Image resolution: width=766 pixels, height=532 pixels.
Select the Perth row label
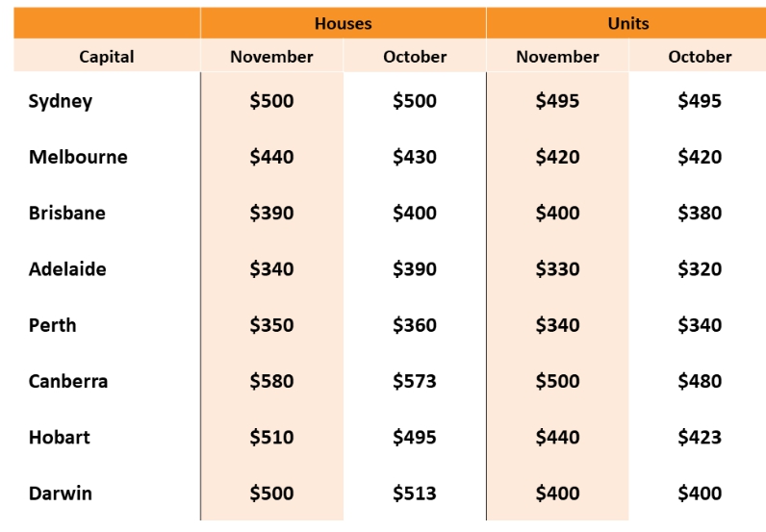coord(52,325)
